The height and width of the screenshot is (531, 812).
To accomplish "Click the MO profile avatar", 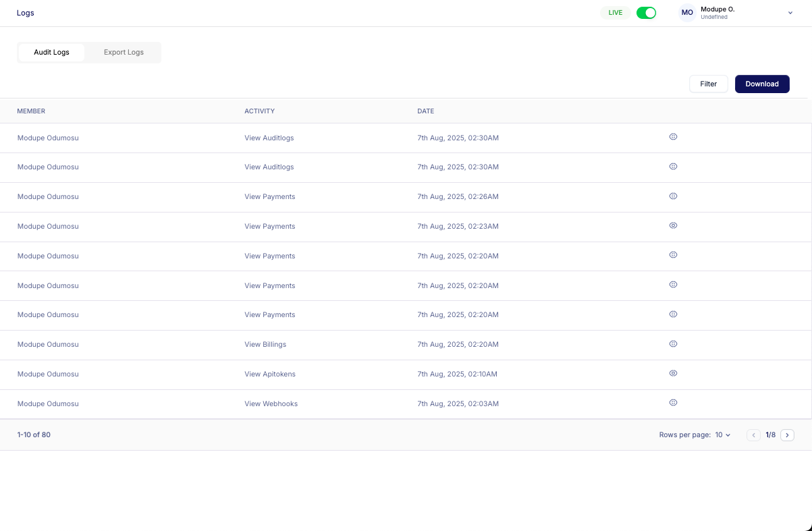I will (687, 13).
